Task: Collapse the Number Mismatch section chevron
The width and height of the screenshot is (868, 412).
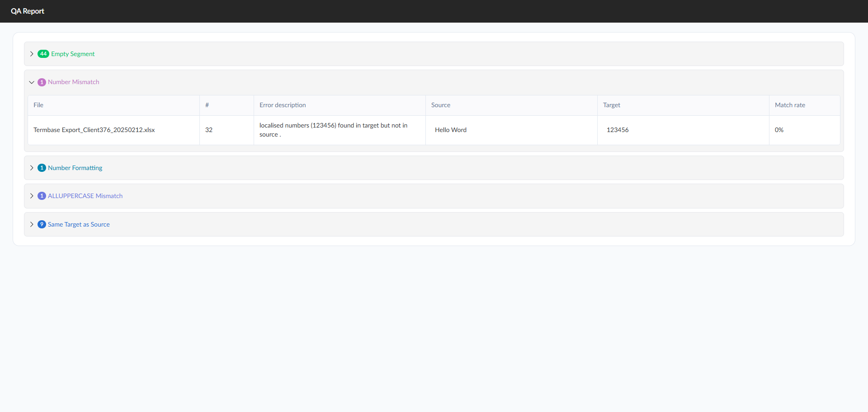Action: click(32, 82)
